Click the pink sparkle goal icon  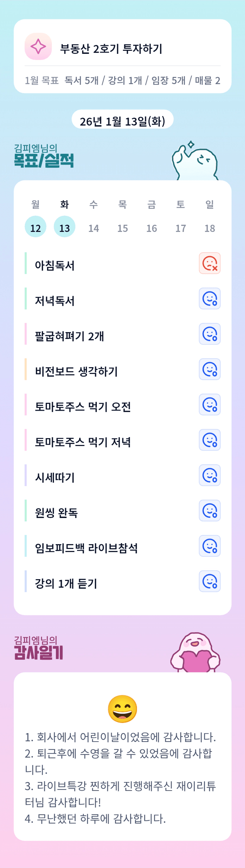click(38, 46)
